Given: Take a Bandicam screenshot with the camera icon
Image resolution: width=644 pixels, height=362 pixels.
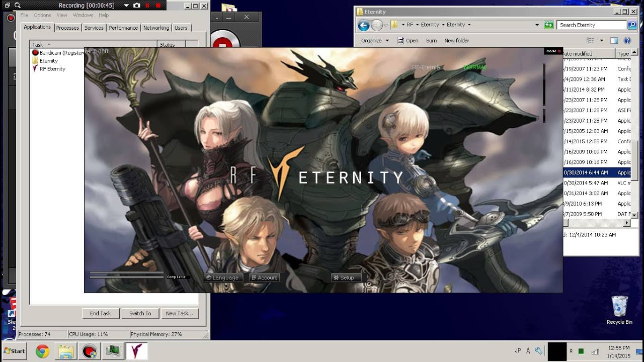Looking at the screenshot, I should click(136, 6).
